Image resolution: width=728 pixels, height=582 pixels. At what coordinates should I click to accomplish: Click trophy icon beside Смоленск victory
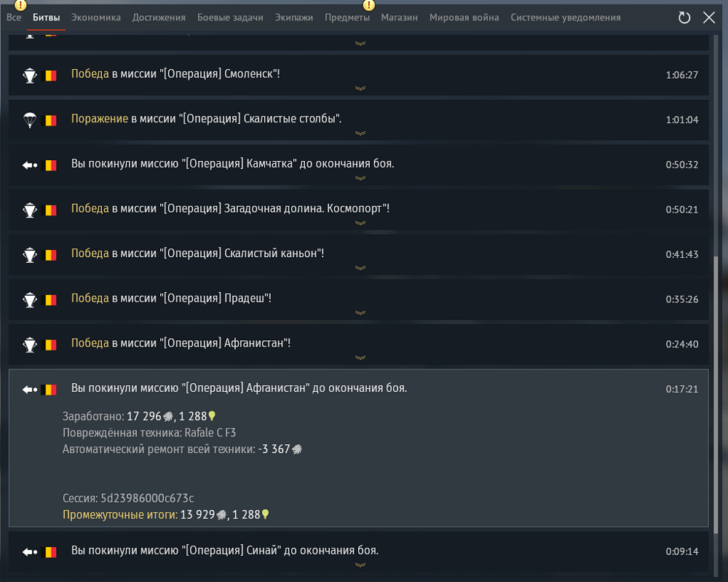29,75
